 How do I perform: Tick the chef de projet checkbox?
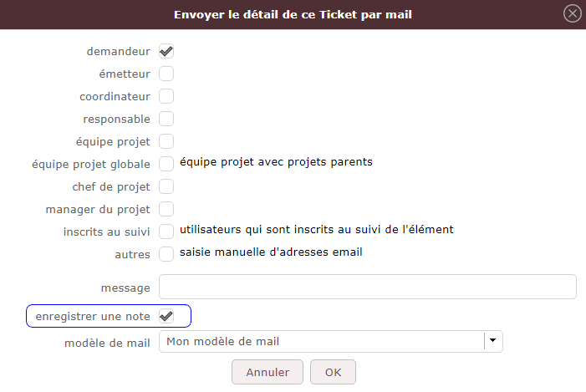166,186
